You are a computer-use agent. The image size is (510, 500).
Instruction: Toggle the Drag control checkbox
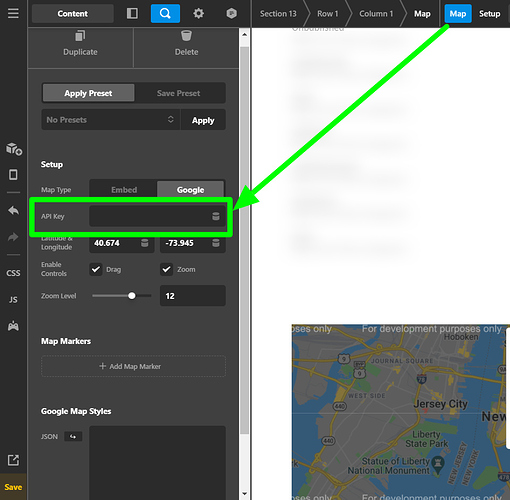(x=96, y=269)
